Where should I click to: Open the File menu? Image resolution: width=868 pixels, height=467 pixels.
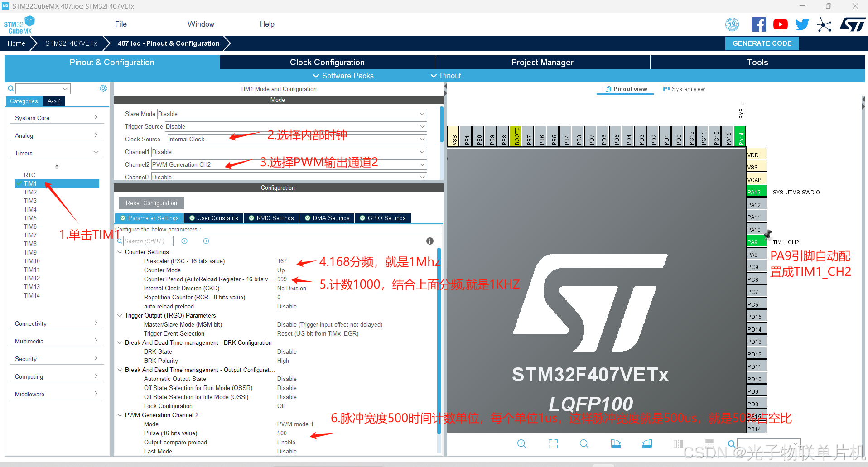pos(121,24)
